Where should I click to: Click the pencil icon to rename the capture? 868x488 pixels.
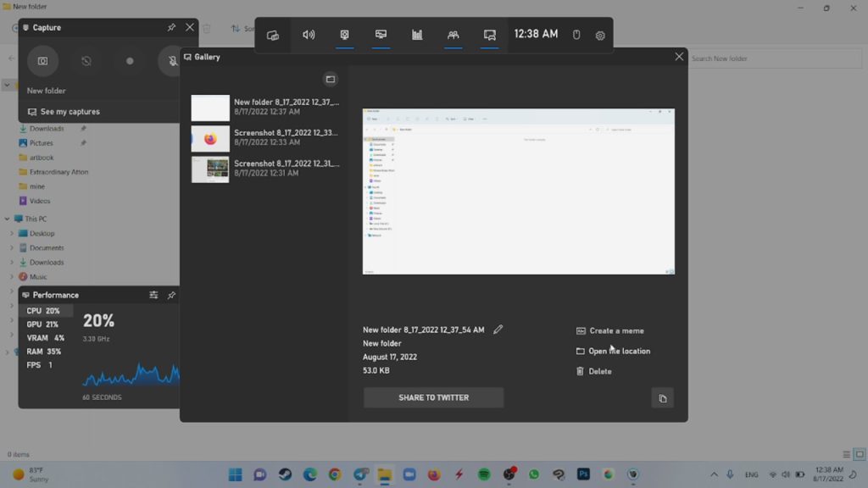point(498,330)
